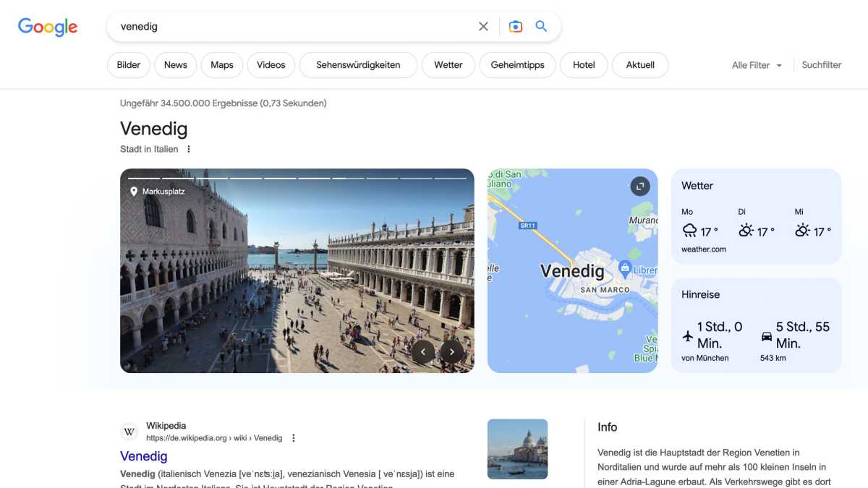Go to next photo in carousel
The image size is (868, 488).
click(452, 352)
